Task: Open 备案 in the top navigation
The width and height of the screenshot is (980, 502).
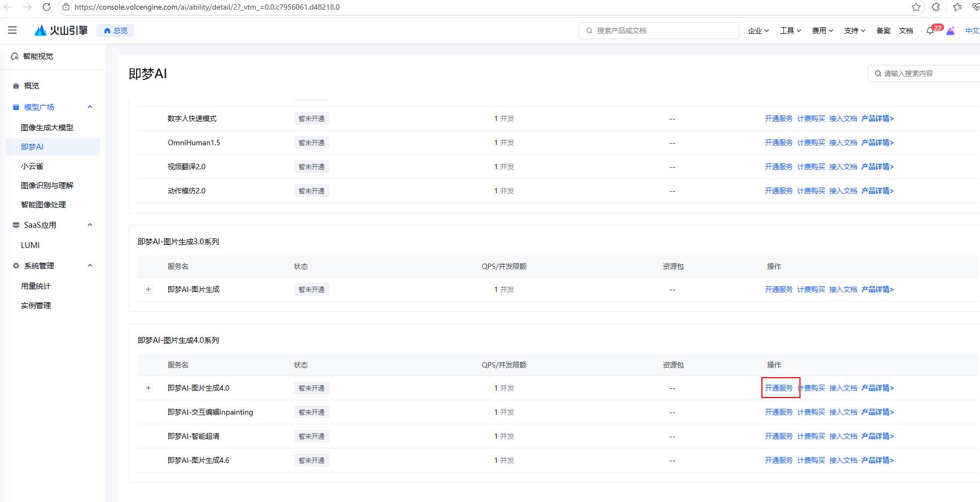Action: pos(883,31)
